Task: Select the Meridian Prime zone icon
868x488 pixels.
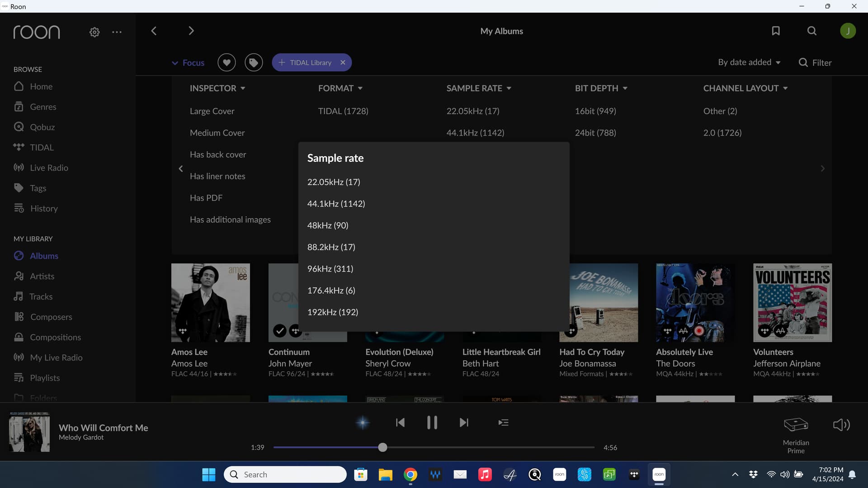Action: click(x=796, y=425)
